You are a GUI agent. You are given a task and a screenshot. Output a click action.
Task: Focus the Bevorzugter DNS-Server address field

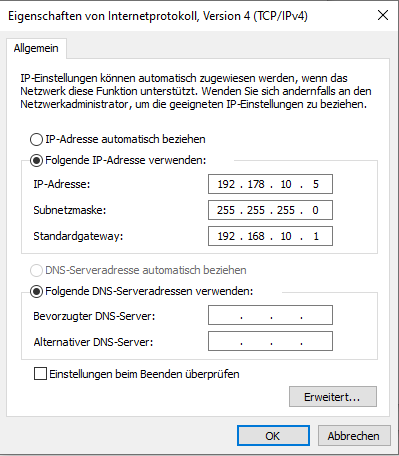click(270, 315)
